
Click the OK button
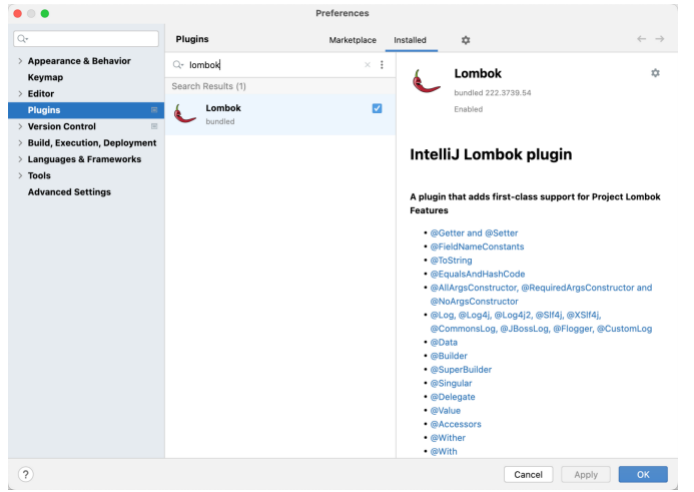click(643, 474)
